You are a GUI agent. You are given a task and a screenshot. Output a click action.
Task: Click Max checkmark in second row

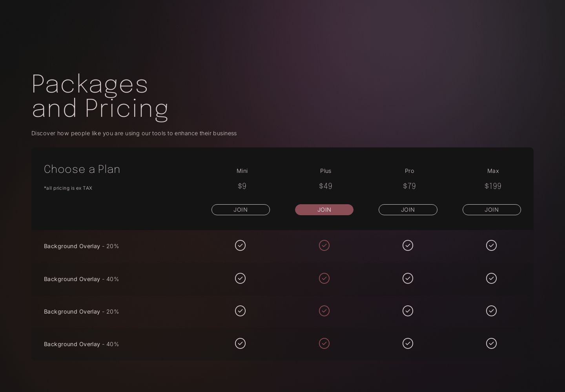tap(491, 278)
